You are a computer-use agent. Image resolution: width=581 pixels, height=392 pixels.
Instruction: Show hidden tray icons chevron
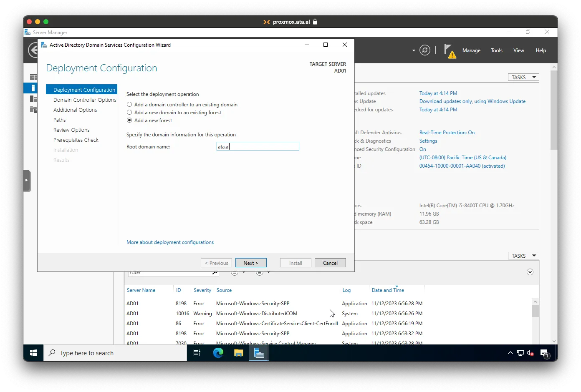point(510,353)
